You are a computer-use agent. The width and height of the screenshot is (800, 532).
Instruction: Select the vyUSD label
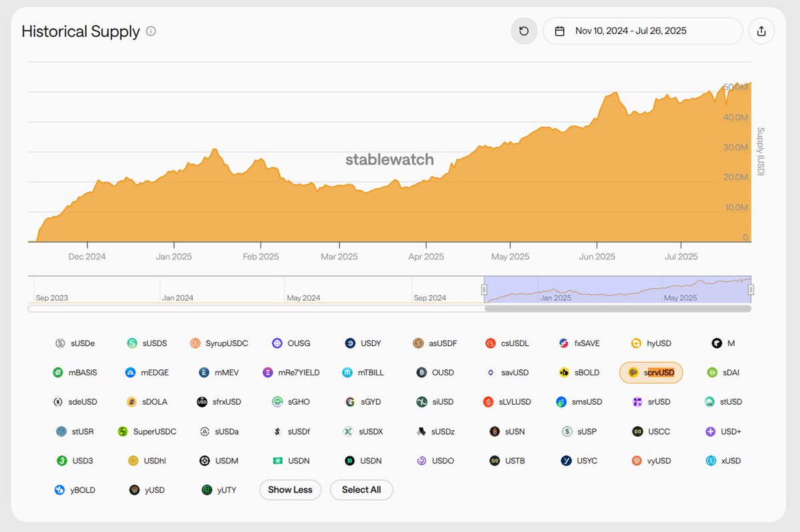[x=659, y=461]
